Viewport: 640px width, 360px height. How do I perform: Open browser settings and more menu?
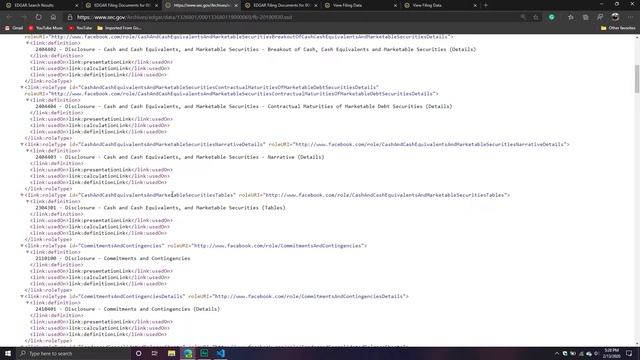click(631, 17)
